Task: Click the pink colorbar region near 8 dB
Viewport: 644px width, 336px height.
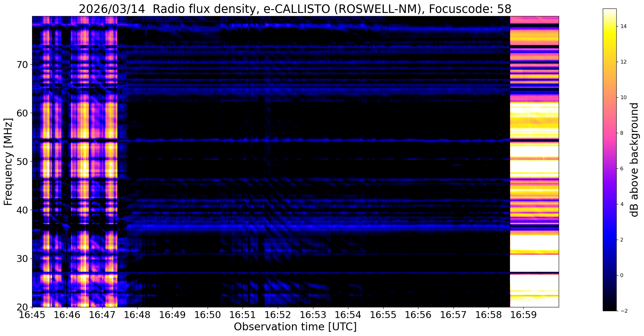Action: pos(609,133)
